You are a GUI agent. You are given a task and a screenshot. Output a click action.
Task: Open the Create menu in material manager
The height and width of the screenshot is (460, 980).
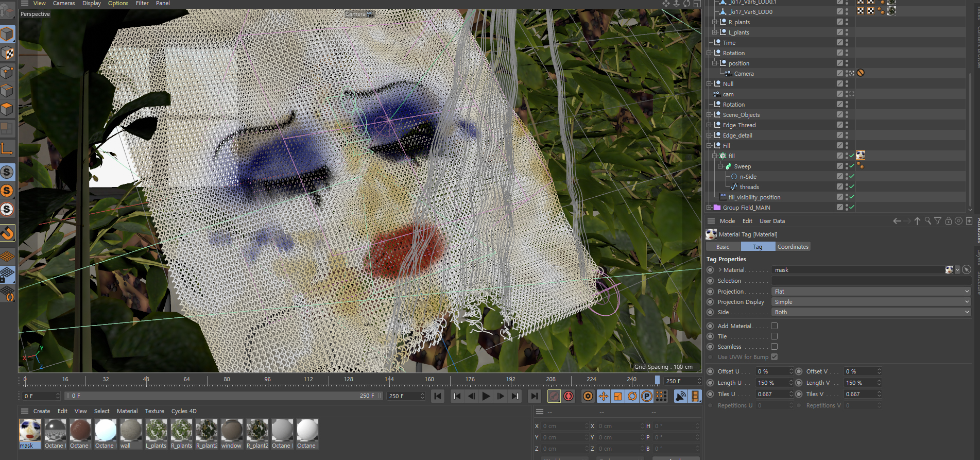tap(42, 411)
